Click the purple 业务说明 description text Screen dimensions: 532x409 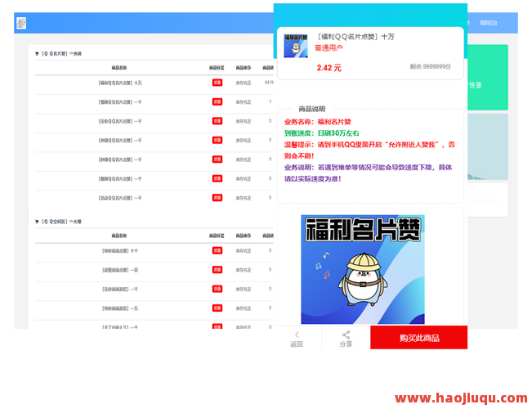tap(368, 173)
